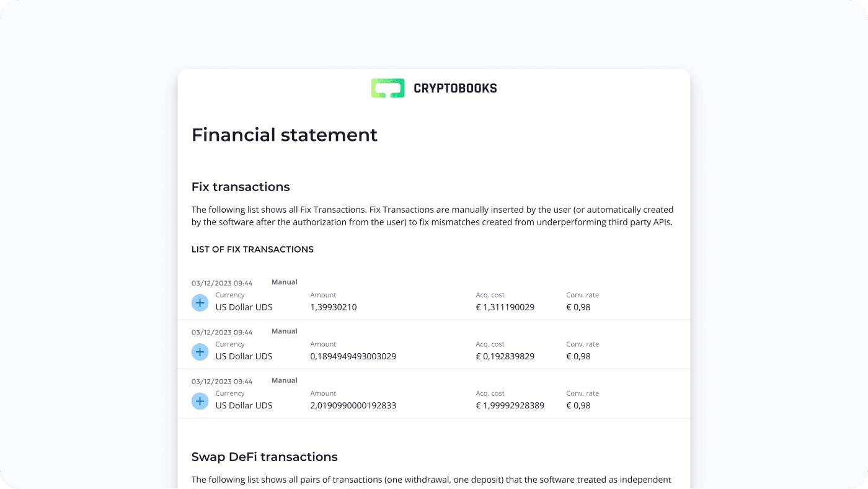Toggle the Manual badge on the third transaction
This screenshot has width=868, height=489.
click(x=284, y=380)
